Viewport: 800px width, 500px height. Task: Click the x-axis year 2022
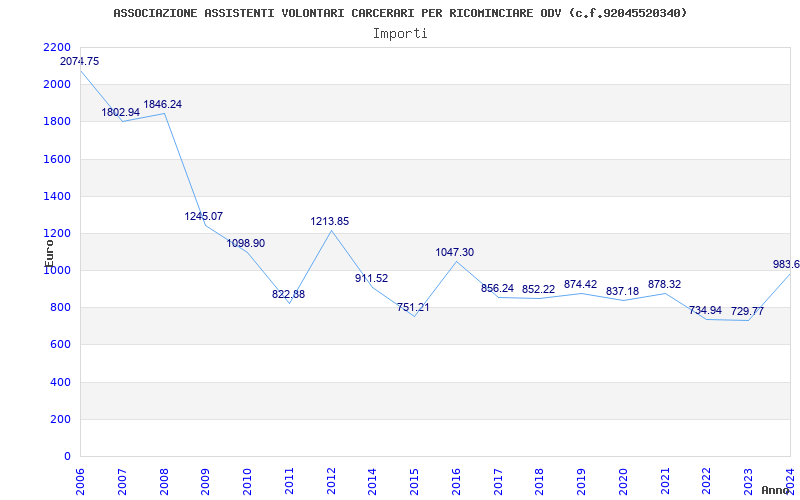707,481
